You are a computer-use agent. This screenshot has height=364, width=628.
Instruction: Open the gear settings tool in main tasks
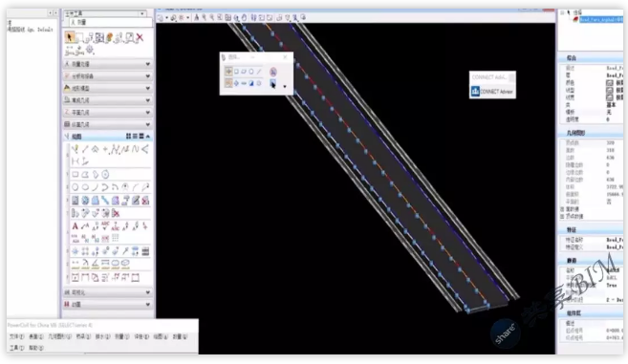point(90,50)
